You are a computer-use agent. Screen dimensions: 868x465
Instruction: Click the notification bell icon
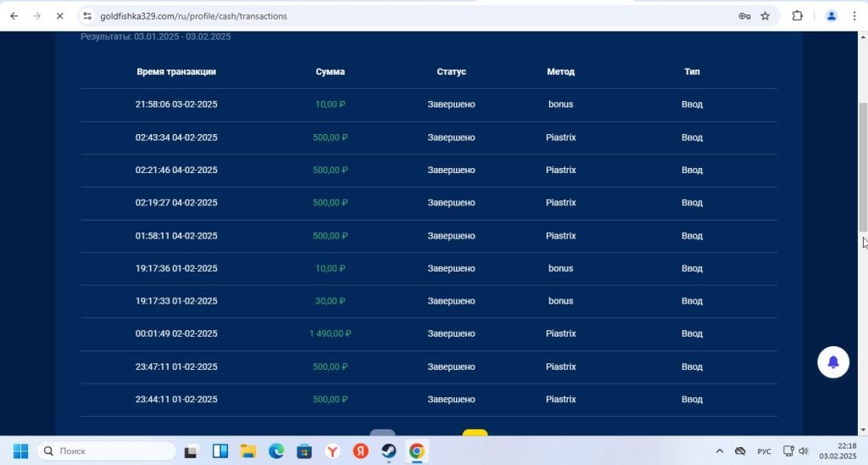pos(833,362)
